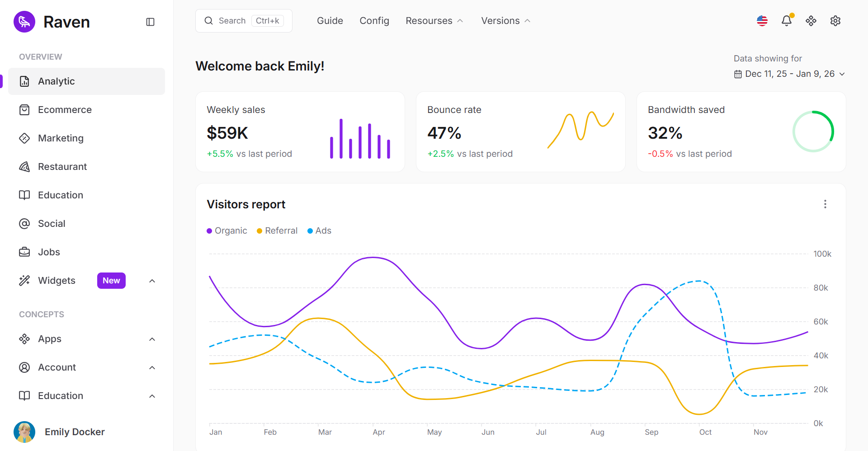Image resolution: width=868 pixels, height=451 pixels.
Task: Select Marketing in sidebar navigation
Action: (x=87, y=138)
